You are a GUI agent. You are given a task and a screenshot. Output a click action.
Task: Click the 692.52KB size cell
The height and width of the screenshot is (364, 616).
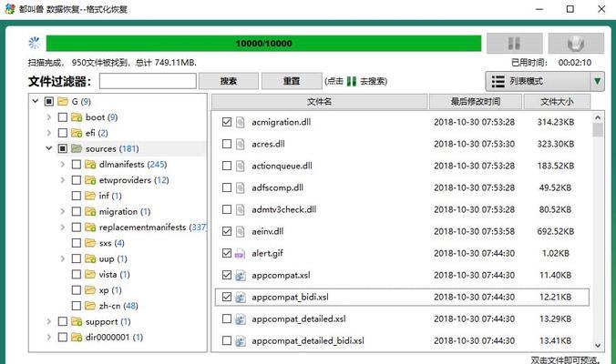pos(556,231)
